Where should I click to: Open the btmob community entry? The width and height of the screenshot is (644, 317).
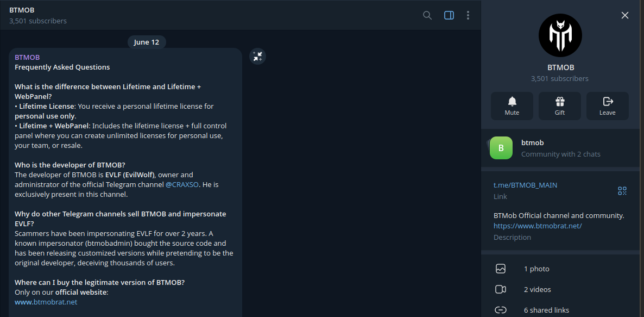click(x=560, y=148)
